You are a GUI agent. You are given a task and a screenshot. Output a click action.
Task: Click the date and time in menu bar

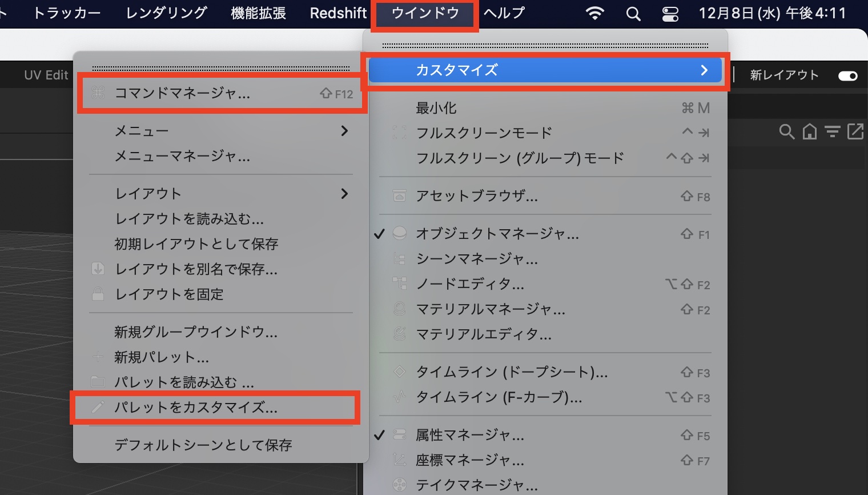click(772, 13)
